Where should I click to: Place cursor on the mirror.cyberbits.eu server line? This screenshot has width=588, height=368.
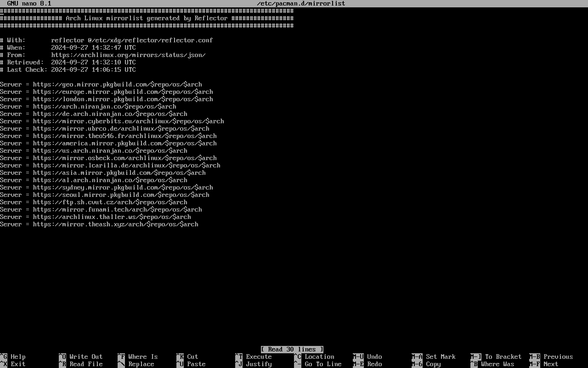click(128, 121)
